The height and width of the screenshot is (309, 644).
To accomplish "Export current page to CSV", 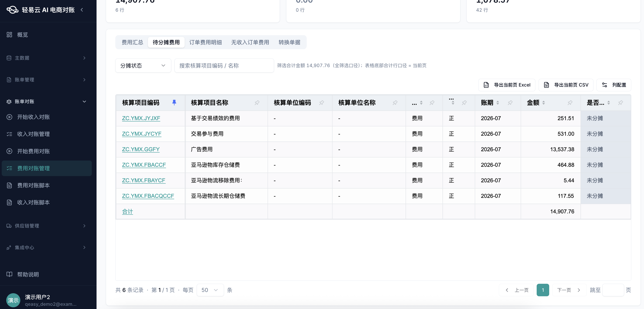I will (566, 85).
